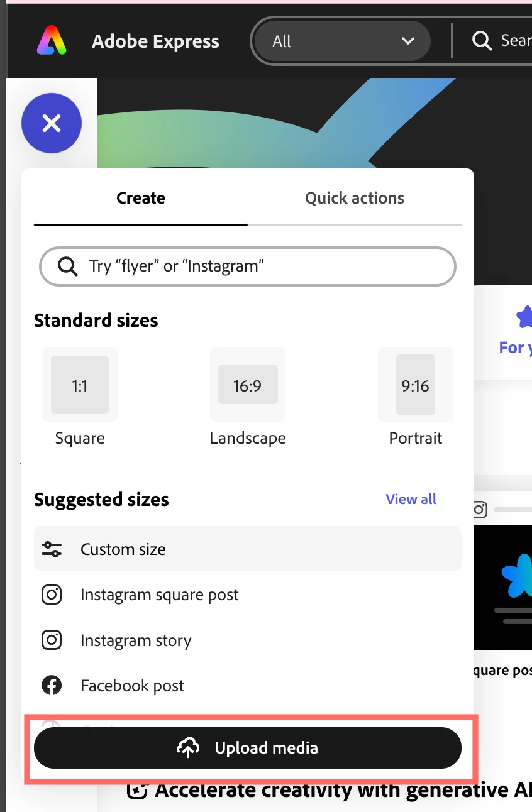Viewport: 532px width, 812px height.
Task: Click the Instagram icon beside square post
Action: point(52,595)
